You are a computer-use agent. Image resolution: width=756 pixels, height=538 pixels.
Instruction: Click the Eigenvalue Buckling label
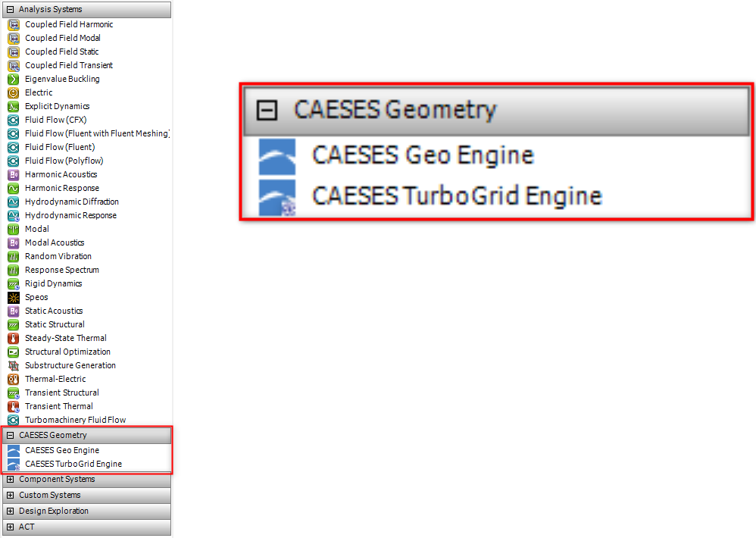[x=62, y=79]
